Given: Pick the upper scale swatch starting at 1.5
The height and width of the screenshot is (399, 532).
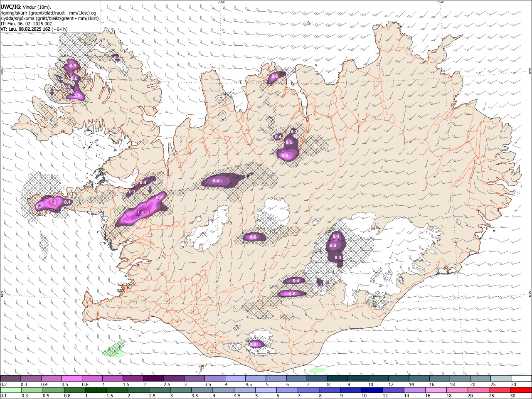Looking at the screenshot, I should [133, 378].
